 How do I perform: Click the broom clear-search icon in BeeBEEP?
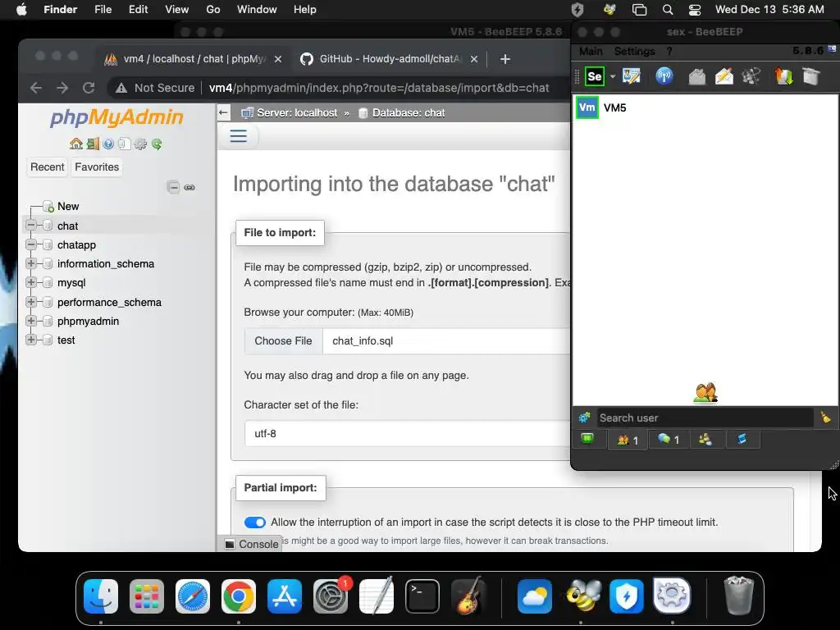tap(825, 417)
